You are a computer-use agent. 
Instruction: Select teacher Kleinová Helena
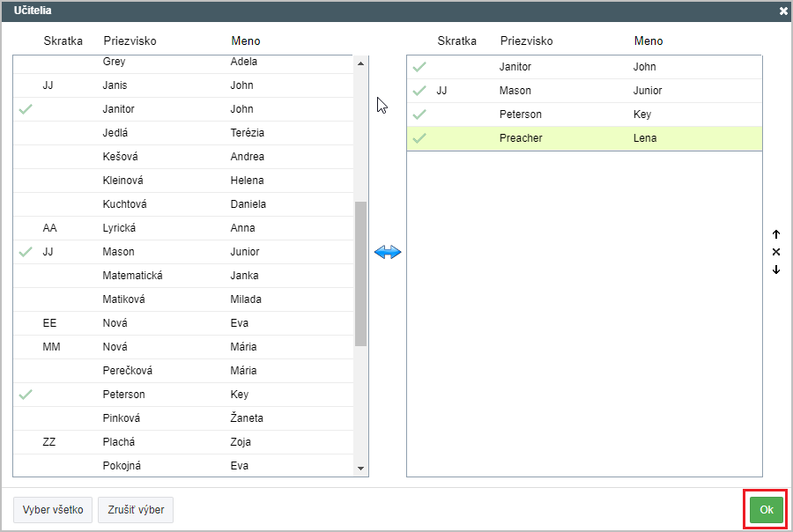click(183, 181)
